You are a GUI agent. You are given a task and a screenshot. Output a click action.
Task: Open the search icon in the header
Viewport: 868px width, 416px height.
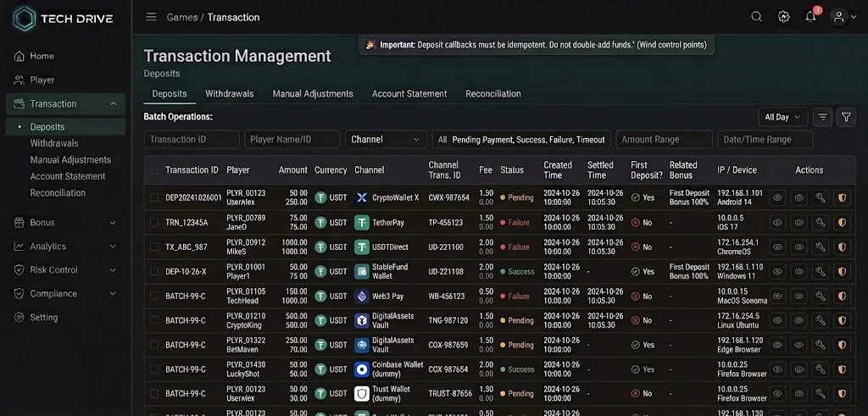(756, 17)
